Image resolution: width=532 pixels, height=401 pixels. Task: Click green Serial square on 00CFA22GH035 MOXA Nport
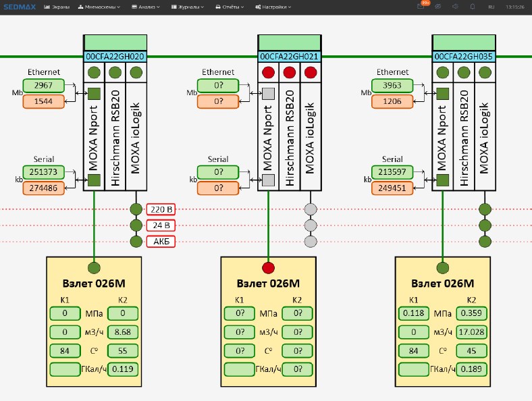pyautogui.click(x=443, y=180)
